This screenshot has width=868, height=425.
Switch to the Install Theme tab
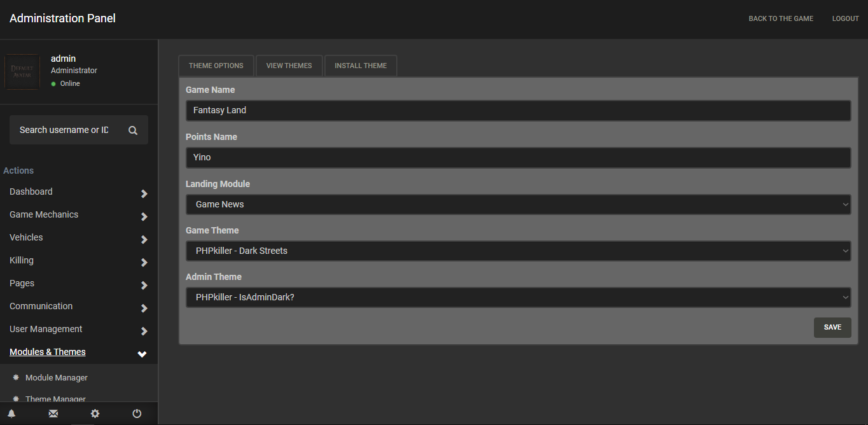[x=361, y=66]
